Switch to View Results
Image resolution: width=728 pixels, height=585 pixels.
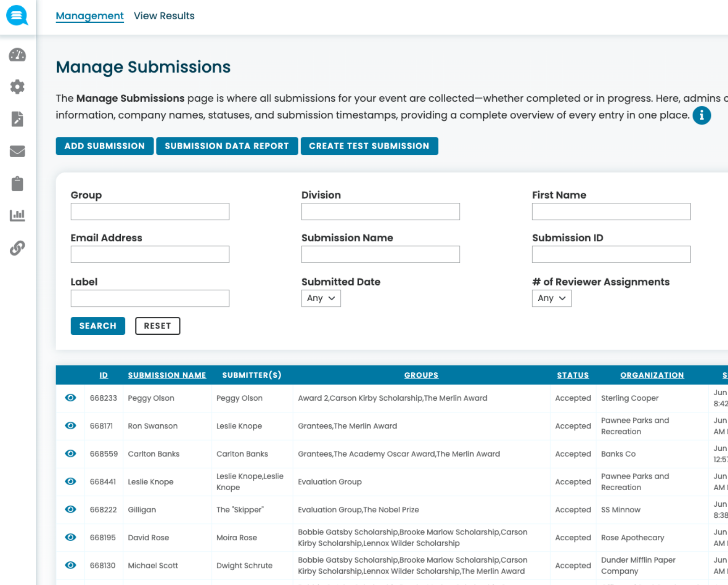(164, 16)
